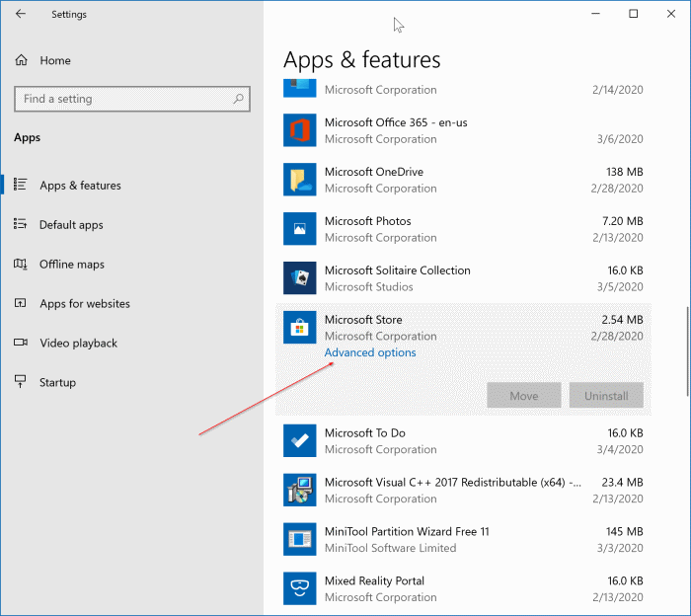This screenshot has height=616, width=691.
Task: Click the Apps & features page heading
Action: 362,60
